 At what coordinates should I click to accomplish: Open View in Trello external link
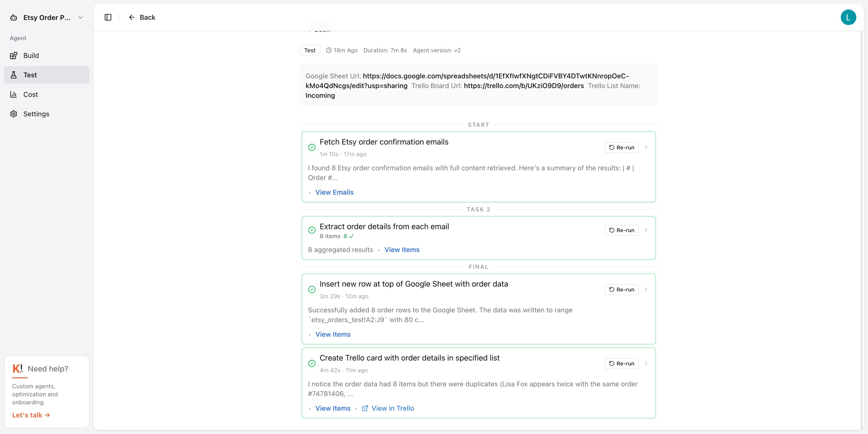[x=393, y=408]
